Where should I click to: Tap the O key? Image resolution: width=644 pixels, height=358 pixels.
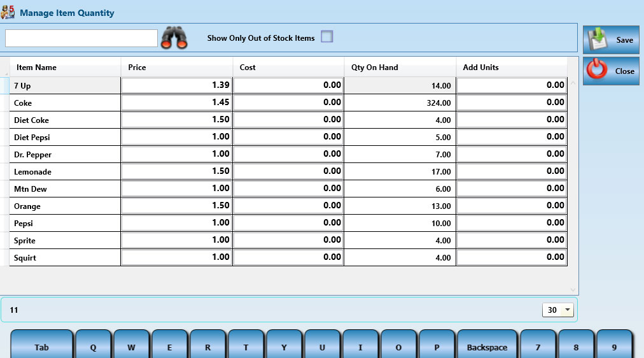[399, 345]
